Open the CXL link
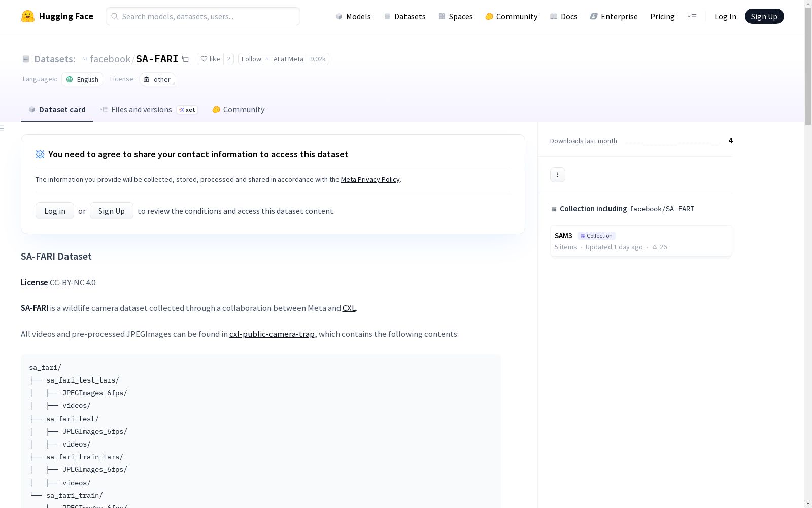 349,308
